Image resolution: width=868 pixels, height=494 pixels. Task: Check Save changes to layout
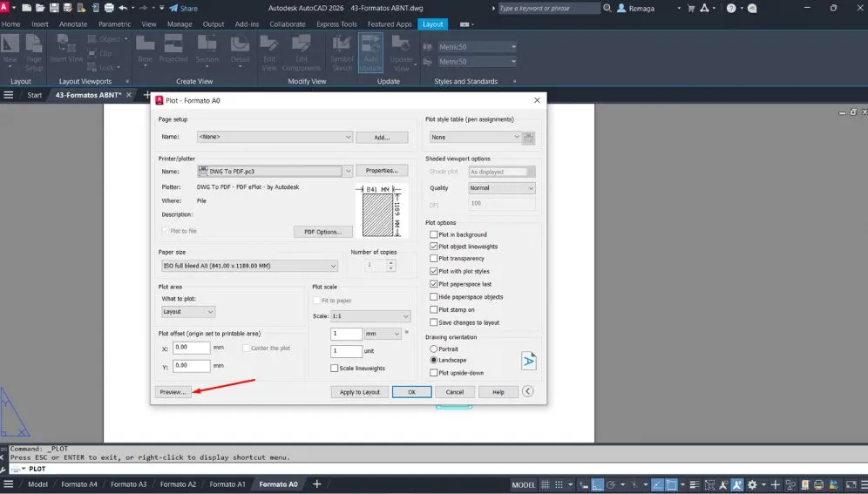(433, 322)
